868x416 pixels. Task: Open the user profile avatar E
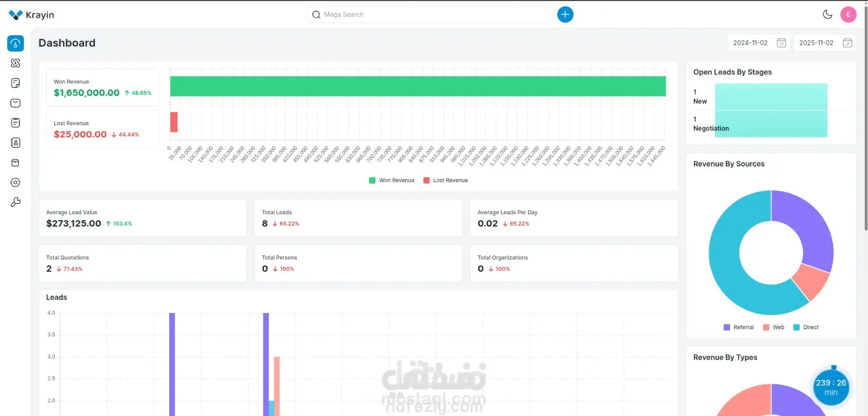coord(848,15)
